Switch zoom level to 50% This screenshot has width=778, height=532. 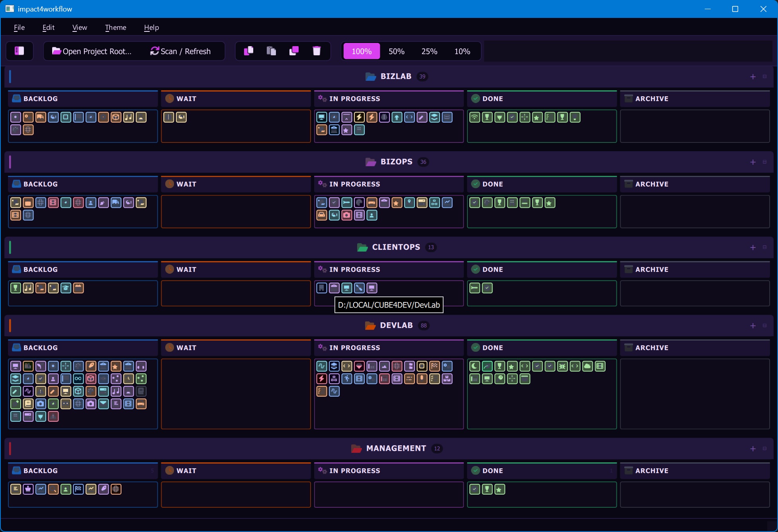(396, 51)
